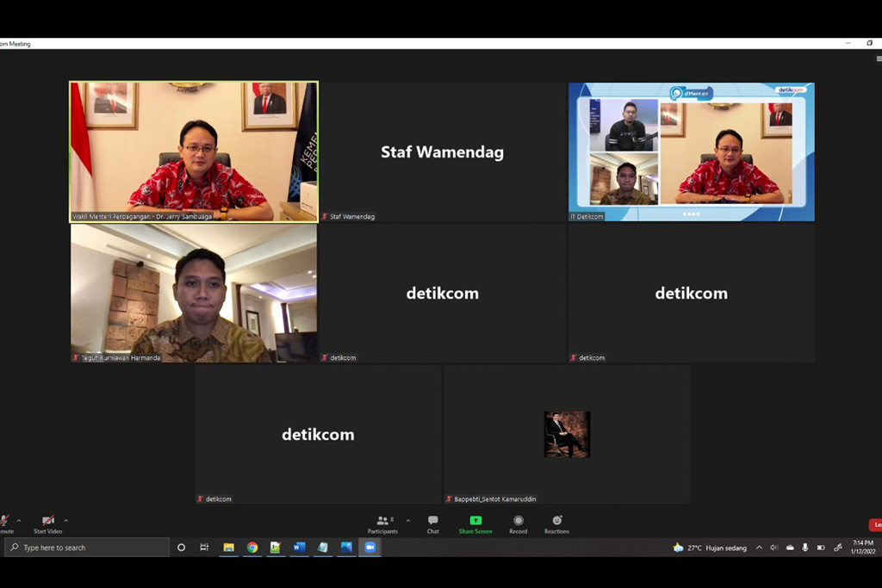Expand arrow next to Participants
Image resolution: width=882 pixels, height=588 pixels.
pyautogui.click(x=407, y=521)
